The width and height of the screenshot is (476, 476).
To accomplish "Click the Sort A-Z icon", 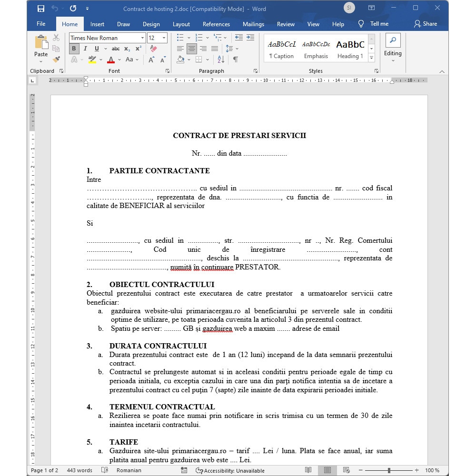I will (x=220, y=59).
